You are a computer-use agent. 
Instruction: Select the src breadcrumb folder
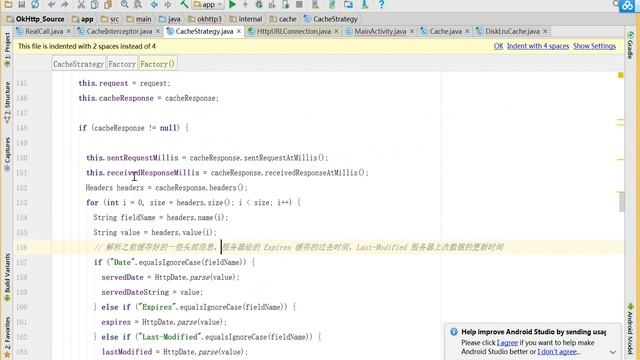(x=110, y=19)
